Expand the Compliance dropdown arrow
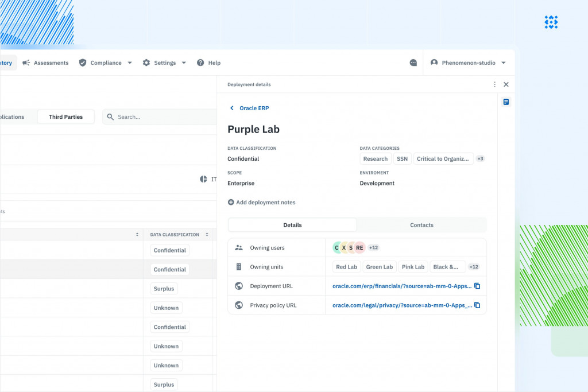Viewport: 588px width, 392px height. (130, 63)
